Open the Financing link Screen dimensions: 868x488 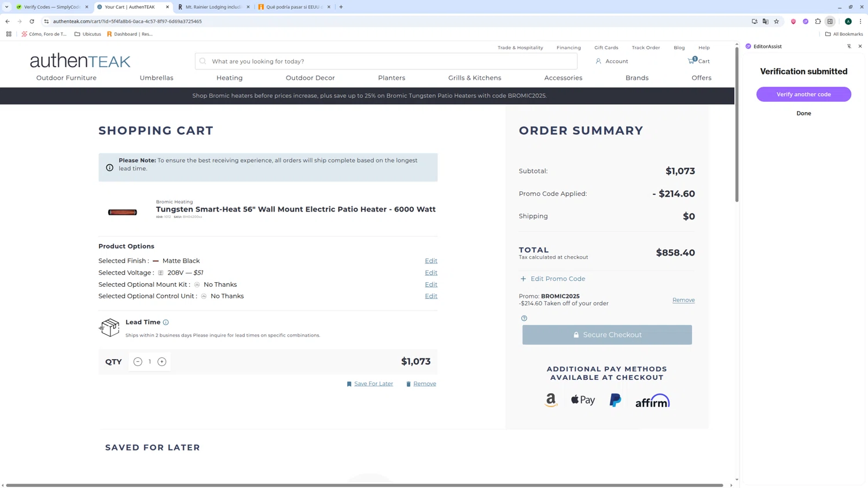tap(569, 47)
